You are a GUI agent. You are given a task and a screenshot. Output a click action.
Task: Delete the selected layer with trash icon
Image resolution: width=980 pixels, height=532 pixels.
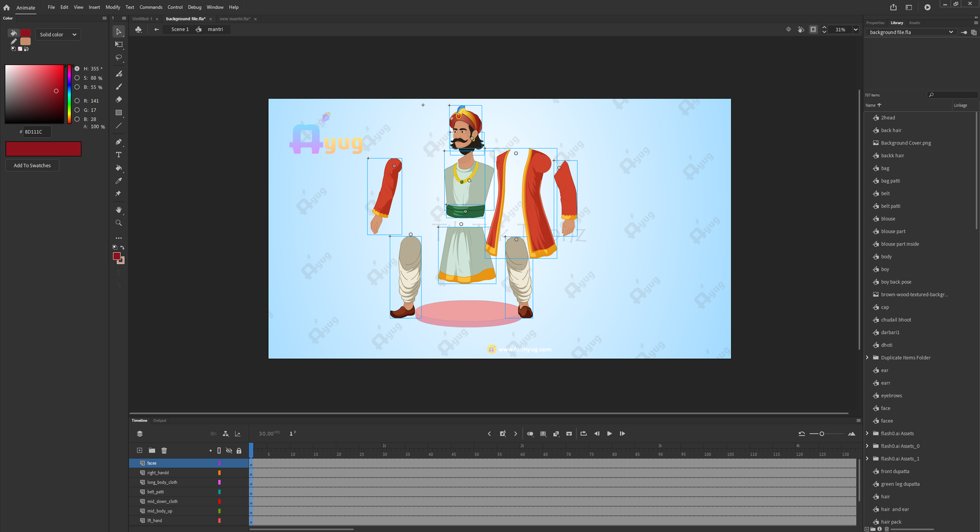coord(164,451)
